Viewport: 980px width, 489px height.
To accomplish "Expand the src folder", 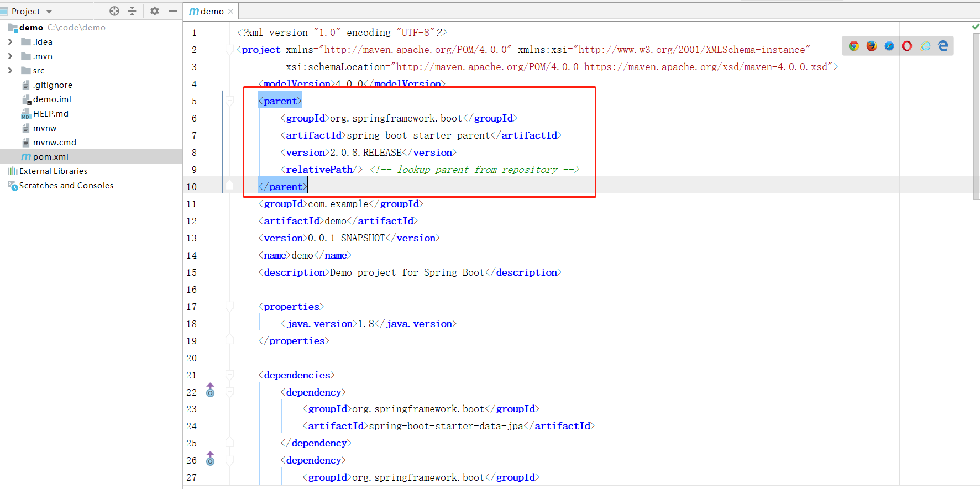I will pyautogui.click(x=10, y=70).
